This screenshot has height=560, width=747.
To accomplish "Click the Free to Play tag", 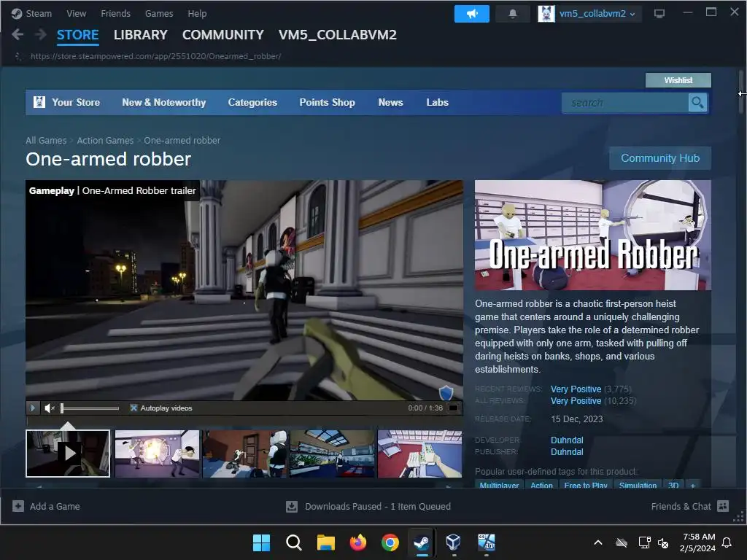I will coord(586,484).
